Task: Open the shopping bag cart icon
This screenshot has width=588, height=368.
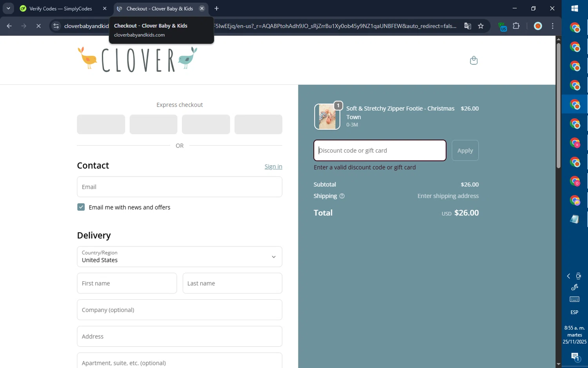Action: 474,60
